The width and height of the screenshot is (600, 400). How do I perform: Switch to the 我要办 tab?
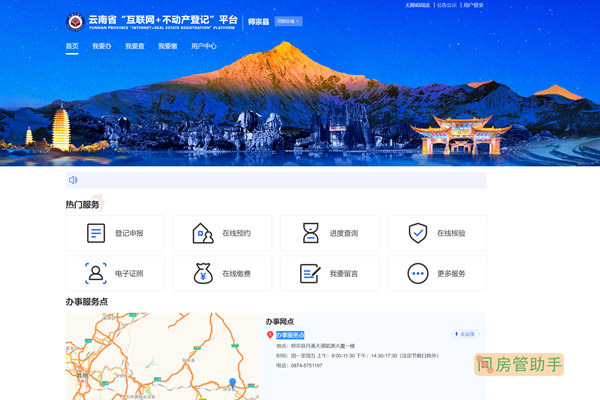tap(102, 46)
